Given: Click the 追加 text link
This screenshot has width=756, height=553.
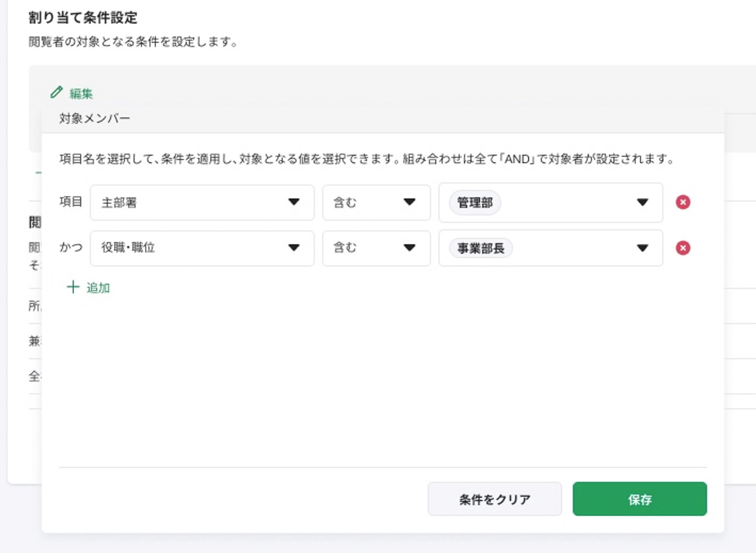Looking at the screenshot, I should [x=98, y=288].
